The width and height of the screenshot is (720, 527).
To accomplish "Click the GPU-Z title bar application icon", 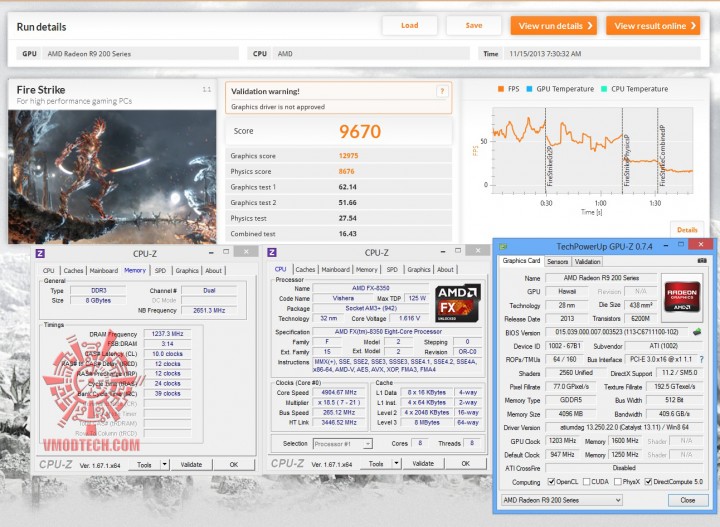I will point(503,246).
